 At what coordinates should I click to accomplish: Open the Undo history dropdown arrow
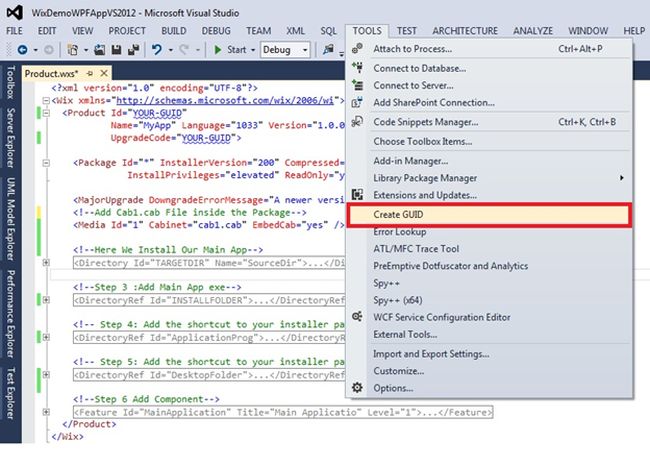click(170, 50)
